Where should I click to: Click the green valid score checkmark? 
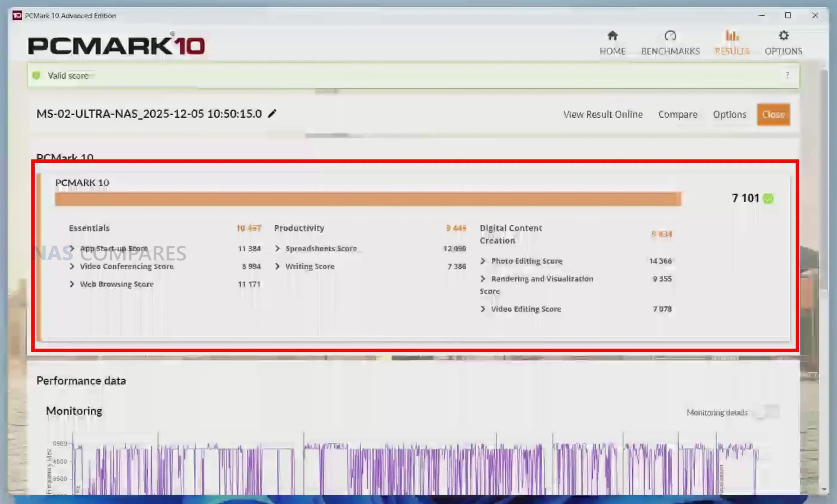click(768, 198)
